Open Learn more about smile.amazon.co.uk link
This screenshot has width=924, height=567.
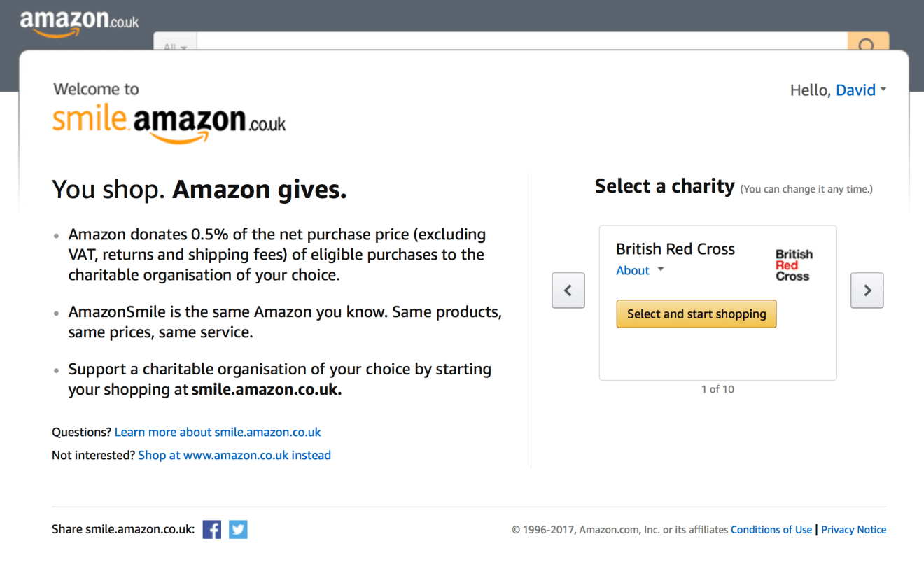218,433
